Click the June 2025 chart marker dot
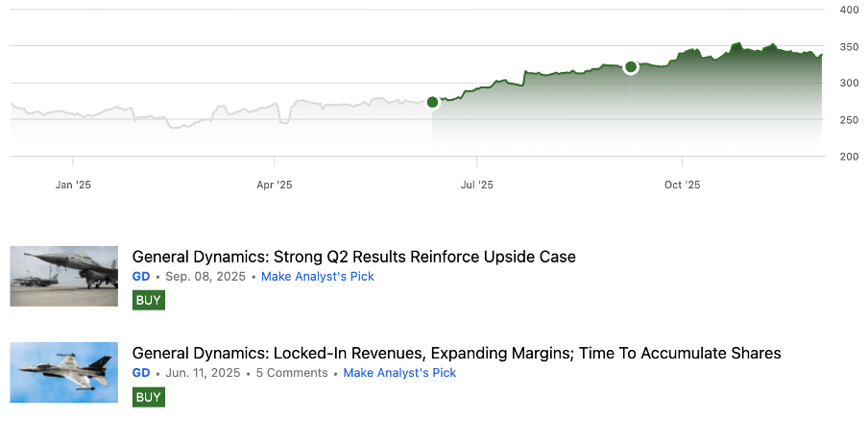The width and height of the screenshot is (868, 421). point(432,102)
